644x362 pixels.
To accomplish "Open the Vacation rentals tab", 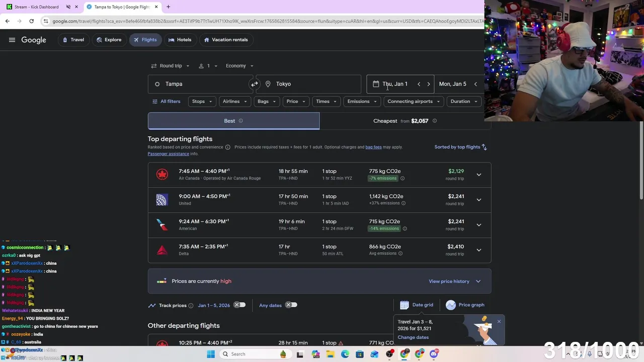I will pos(225,40).
